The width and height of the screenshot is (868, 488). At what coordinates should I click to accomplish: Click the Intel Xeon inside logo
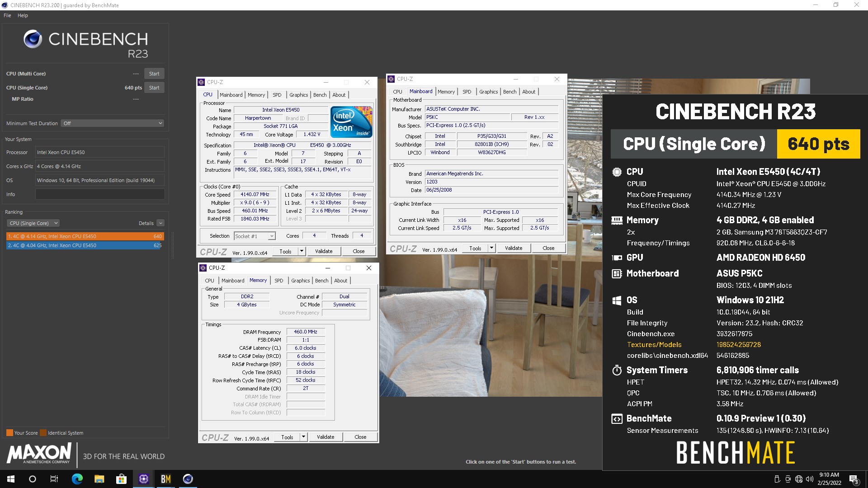pyautogui.click(x=351, y=122)
